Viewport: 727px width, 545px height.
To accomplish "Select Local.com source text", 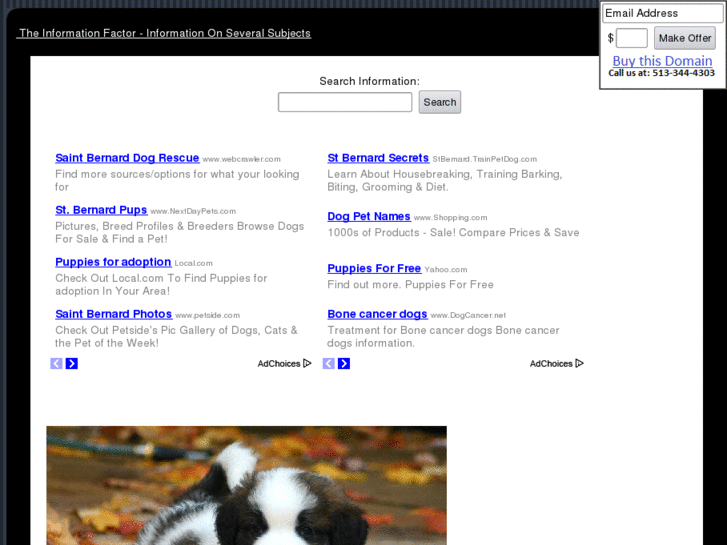I will pos(193,263).
